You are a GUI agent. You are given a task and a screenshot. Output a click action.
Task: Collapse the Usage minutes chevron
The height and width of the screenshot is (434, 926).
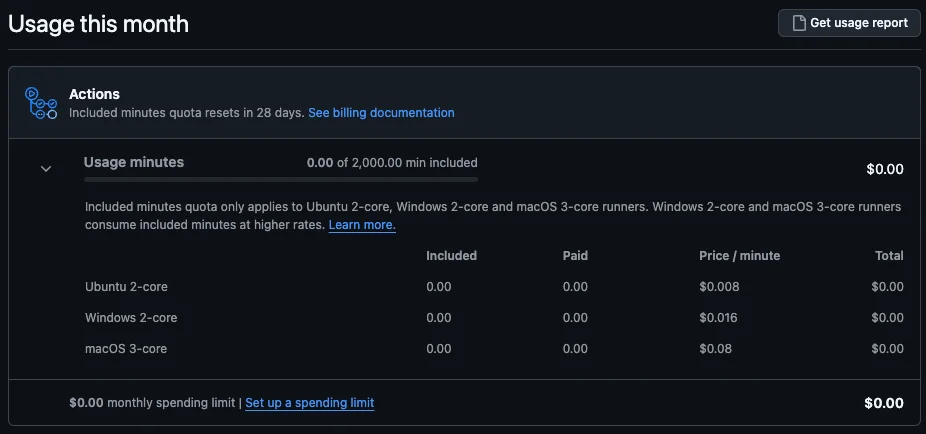coord(46,169)
